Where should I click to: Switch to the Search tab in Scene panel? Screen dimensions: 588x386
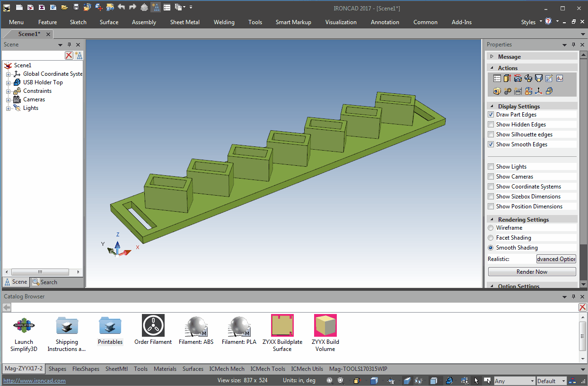coord(44,282)
